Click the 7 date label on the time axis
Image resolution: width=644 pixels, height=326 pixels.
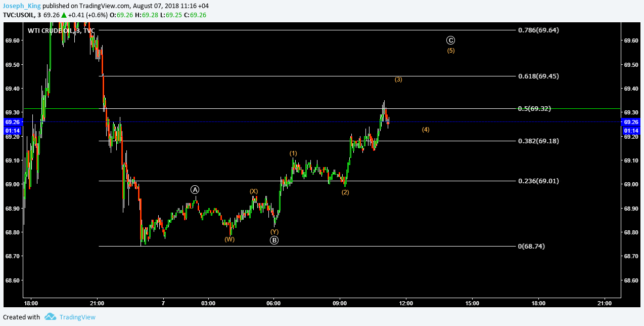pyautogui.click(x=163, y=303)
